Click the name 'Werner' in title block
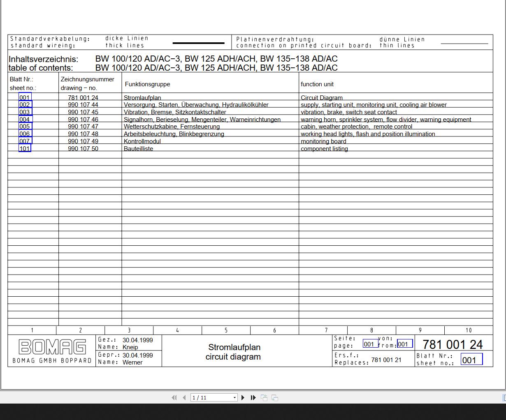506x420 pixels. click(132, 362)
